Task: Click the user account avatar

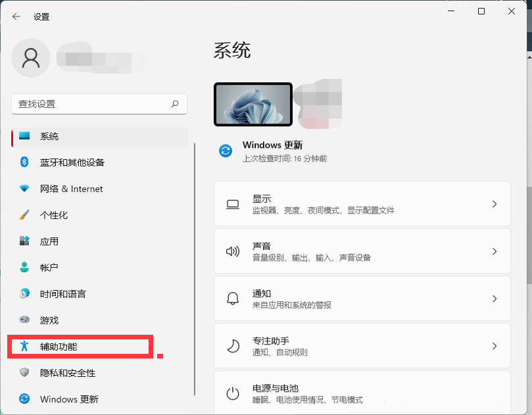Action: point(31,58)
